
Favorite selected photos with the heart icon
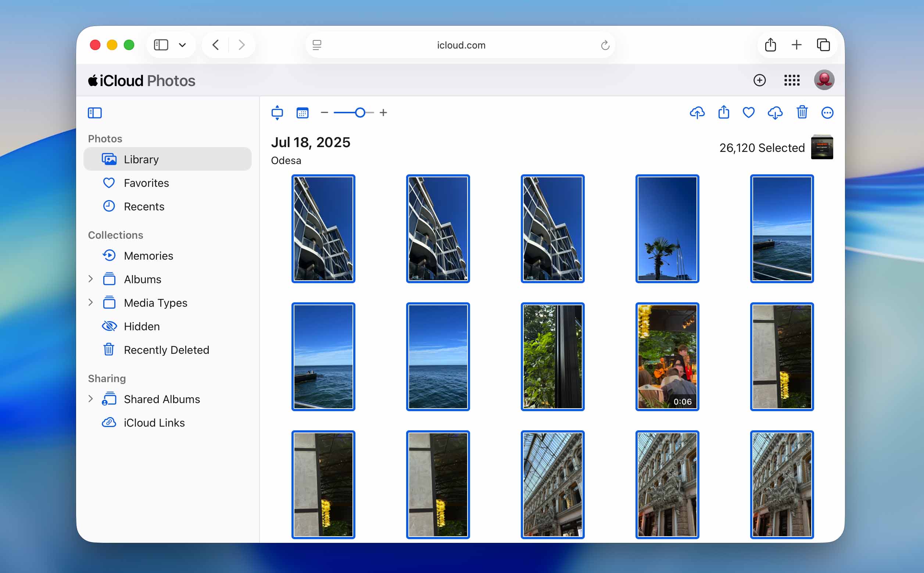click(749, 113)
